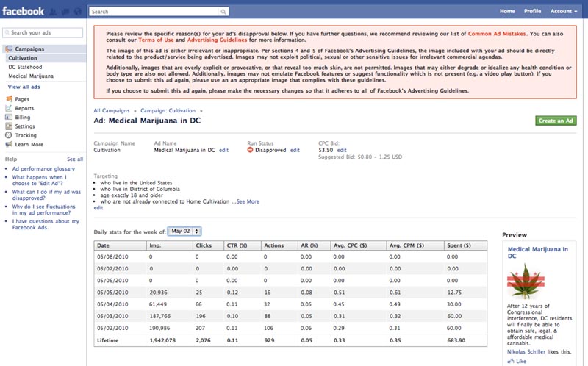This screenshot has width=588, height=366.
Task: Open Profile in top navigation
Action: coord(532,11)
